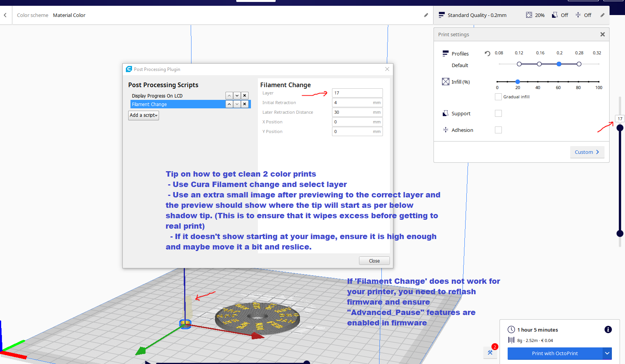The width and height of the screenshot is (625, 364).
Task: Enable the Support checkbox
Action: (498, 113)
